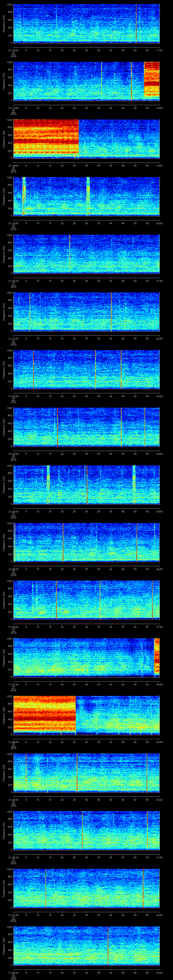Image resolution: width=173 pixels, height=980 pixels.
Task: Click the 28:00 end time label
Action: coord(159,684)
